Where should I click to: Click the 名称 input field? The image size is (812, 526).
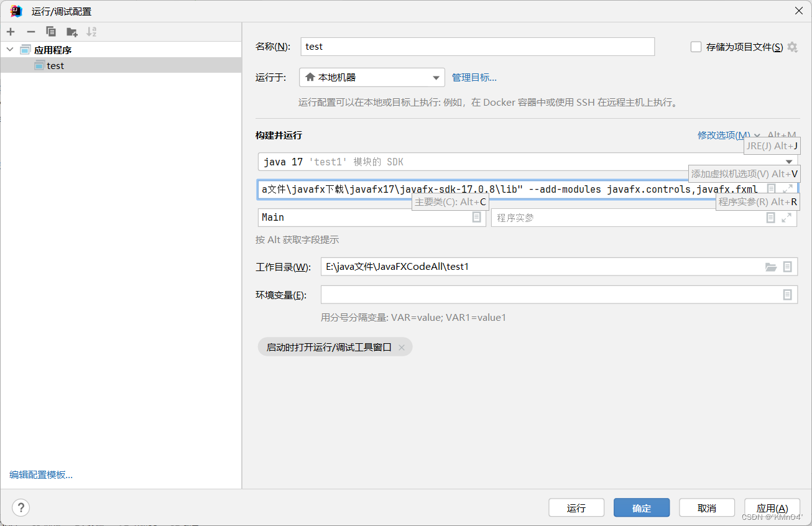(478, 47)
